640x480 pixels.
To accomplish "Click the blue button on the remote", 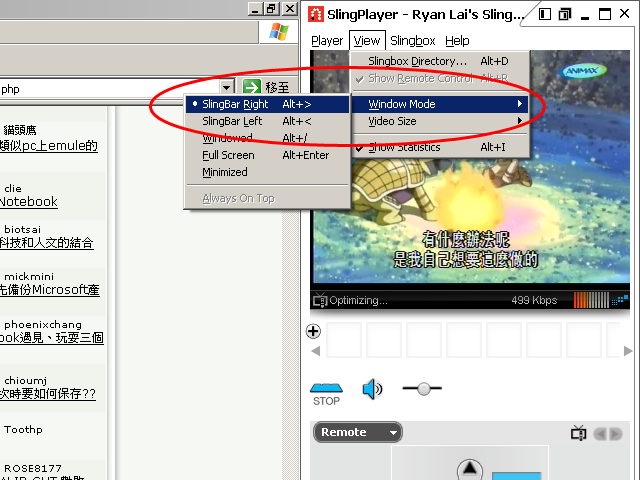I will pos(516,476).
